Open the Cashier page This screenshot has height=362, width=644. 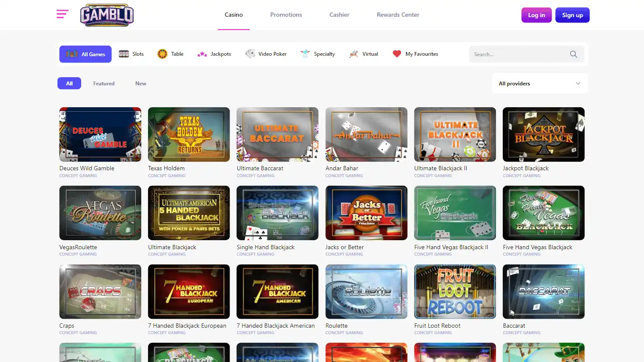339,15
